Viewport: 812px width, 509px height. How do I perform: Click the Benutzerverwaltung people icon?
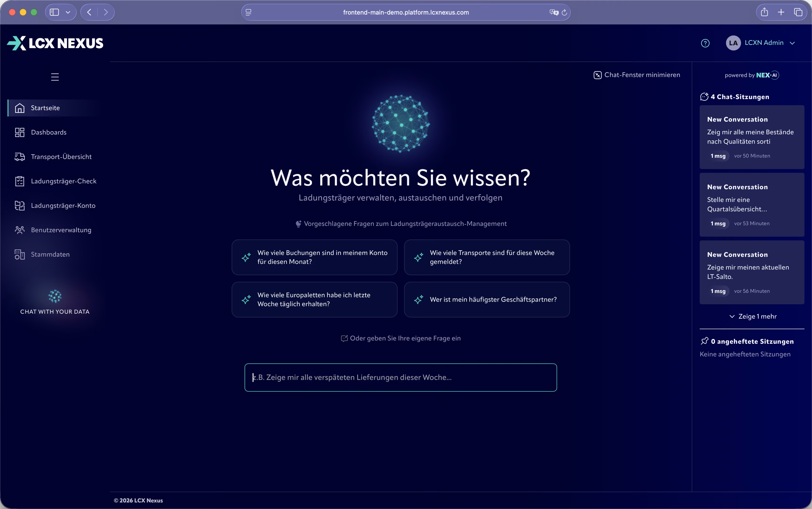click(x=20, y=230)
